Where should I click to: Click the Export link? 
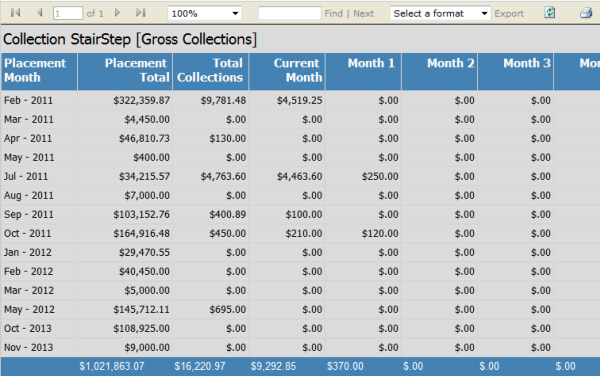coord(509,13)
